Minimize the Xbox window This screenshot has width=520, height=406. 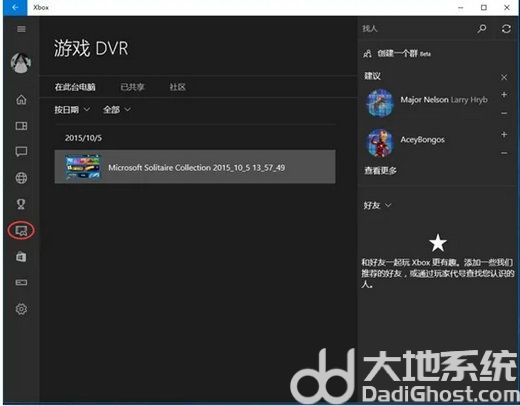[x=461, y=7]
